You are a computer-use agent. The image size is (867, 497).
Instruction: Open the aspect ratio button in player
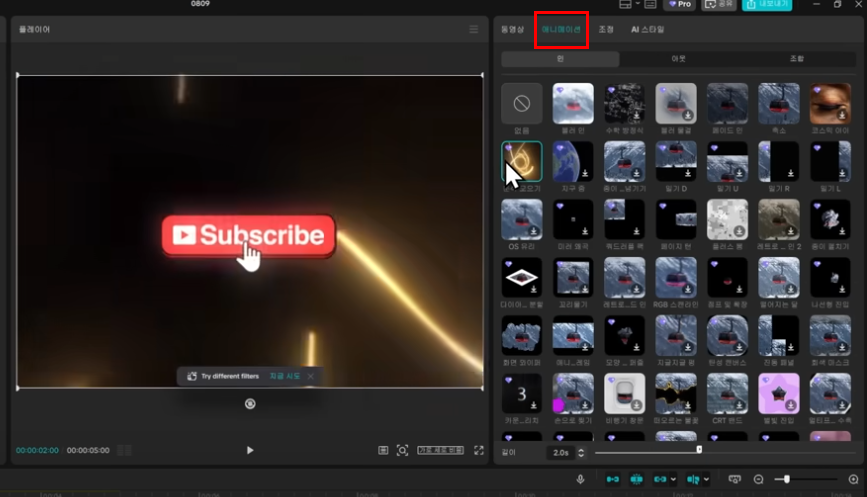[440, 450]
